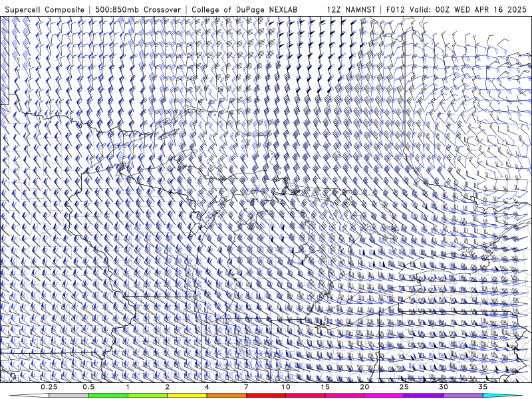Click the purple legend segment between 25 and 30
This screenshot has width=532, height=399.
click(424, 396)
